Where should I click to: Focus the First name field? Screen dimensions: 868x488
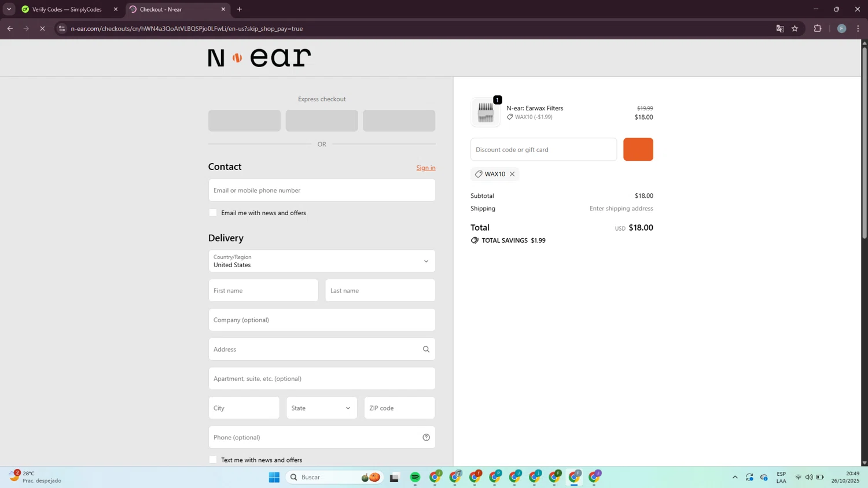(263, 290)
